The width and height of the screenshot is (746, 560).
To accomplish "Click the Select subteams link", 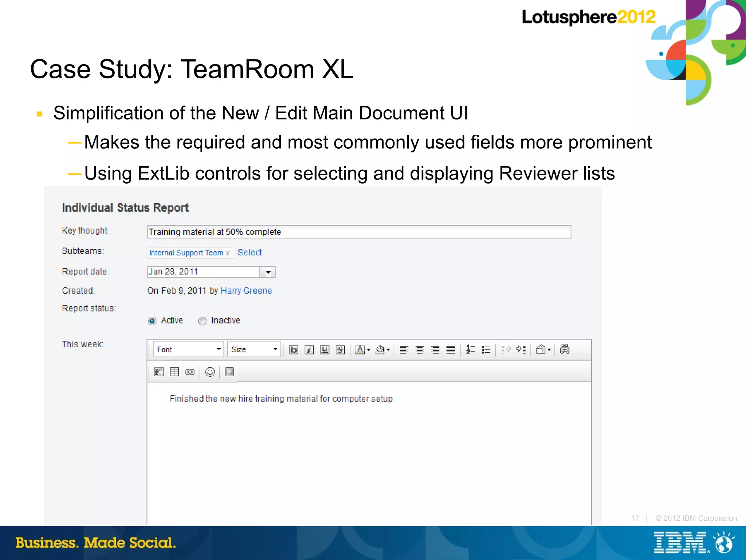I will tap(250, 252).
